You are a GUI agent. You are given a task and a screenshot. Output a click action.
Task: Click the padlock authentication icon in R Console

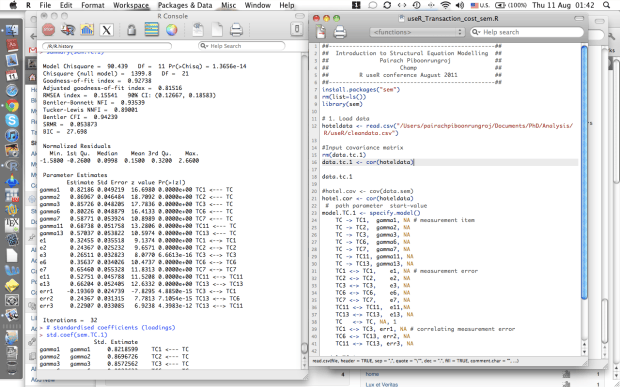coord(132,30)
